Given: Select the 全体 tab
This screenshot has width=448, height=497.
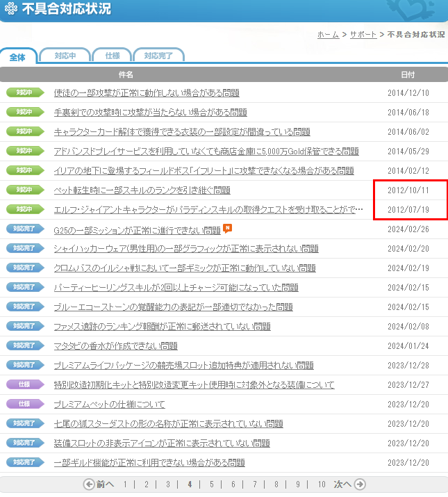Looking at the screenshot, I should [x=18, y=57].
